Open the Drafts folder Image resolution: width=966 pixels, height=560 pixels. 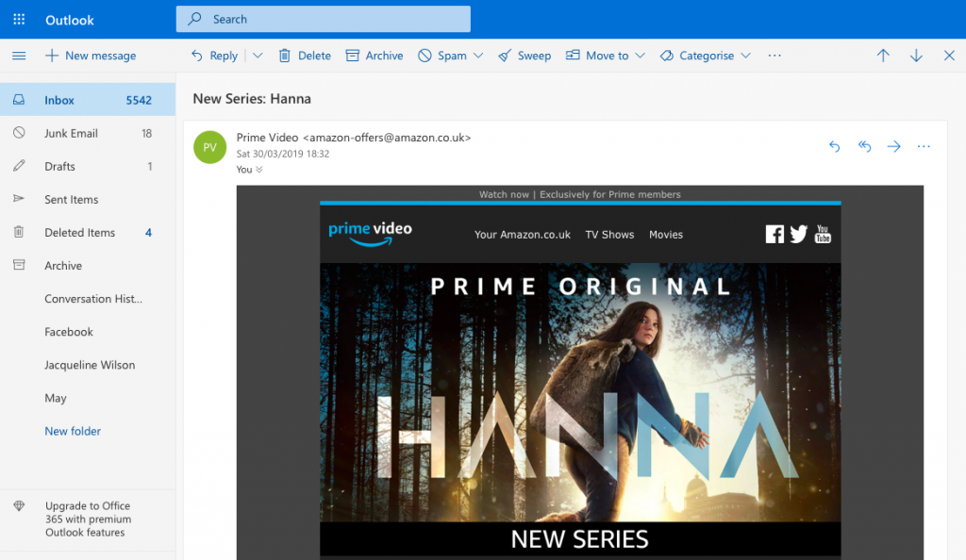click(x=88, y=166)
